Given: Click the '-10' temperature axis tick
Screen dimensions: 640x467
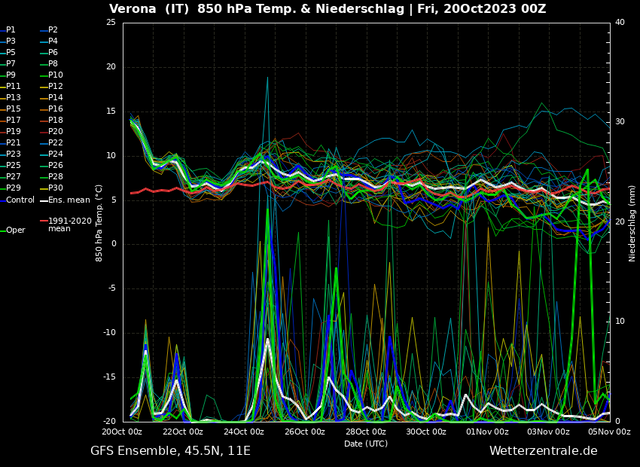Looking at the screenshot, I should click(x=109, y=333).
